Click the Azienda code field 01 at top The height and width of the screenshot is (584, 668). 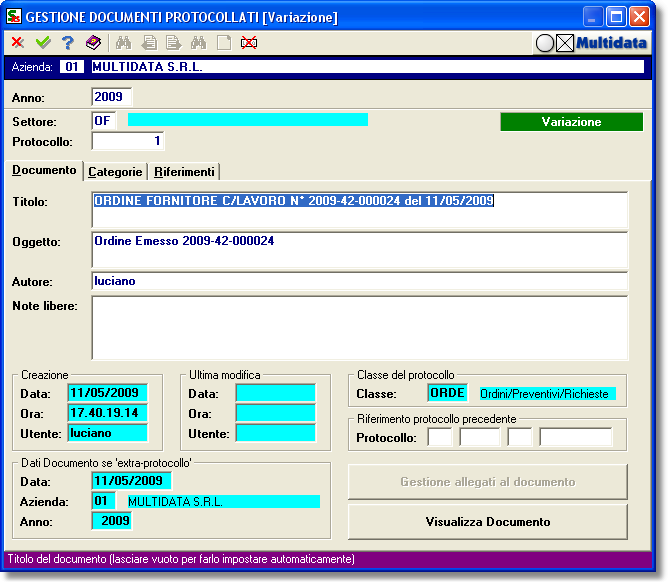72,67
